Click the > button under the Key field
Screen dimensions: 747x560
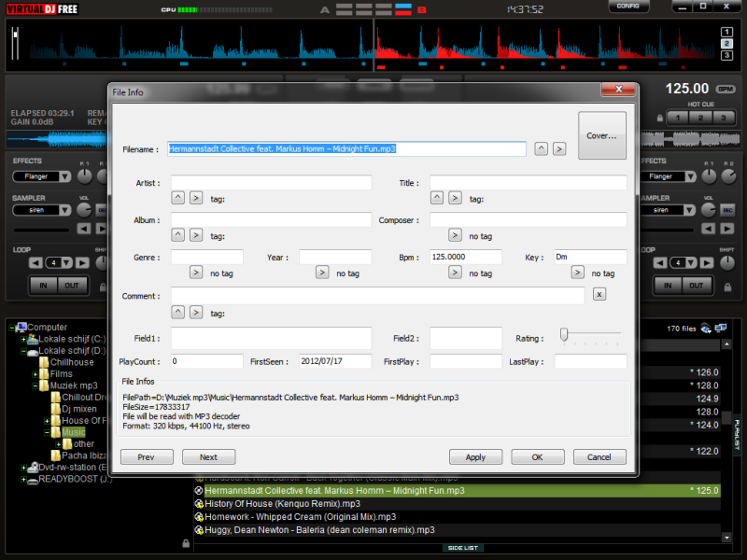point(577,273)
